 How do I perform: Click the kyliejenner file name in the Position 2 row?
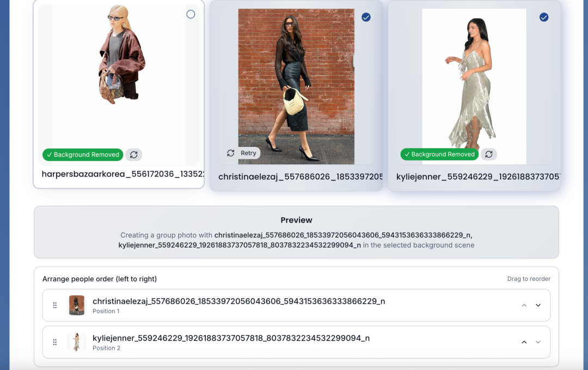click(x=231, y=338)
